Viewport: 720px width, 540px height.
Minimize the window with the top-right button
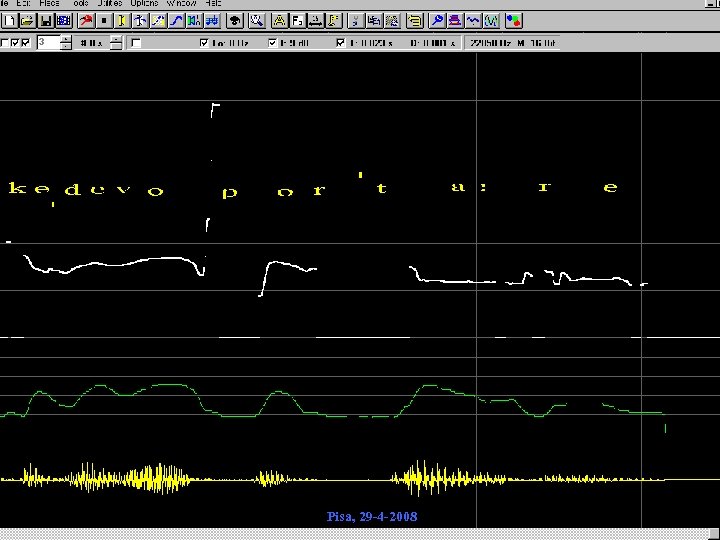pyautogui.click(x=712, y=4)
